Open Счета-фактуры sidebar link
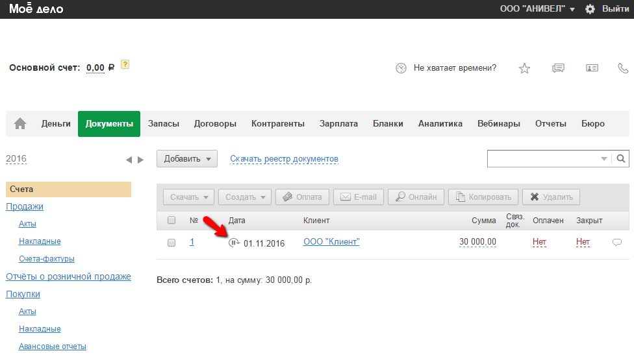Image resolution: width=634 pixels, height=364 pixels. click(x=47, y=258)
